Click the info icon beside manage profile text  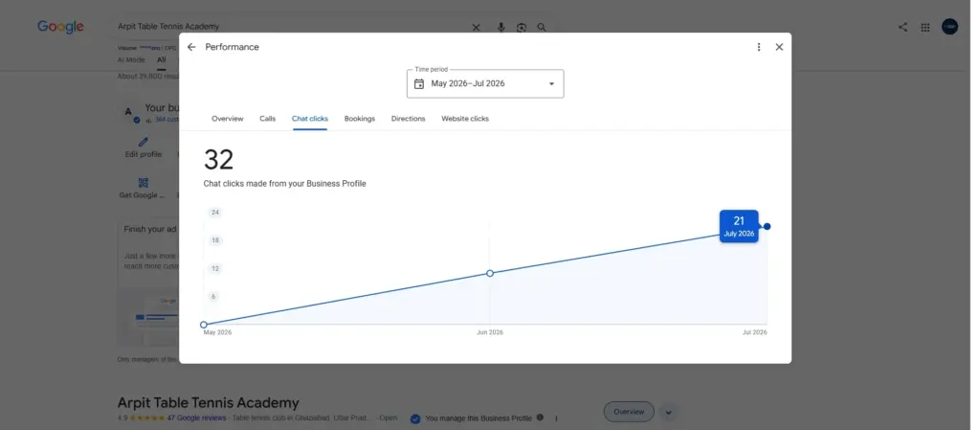[x=540, y=418]
